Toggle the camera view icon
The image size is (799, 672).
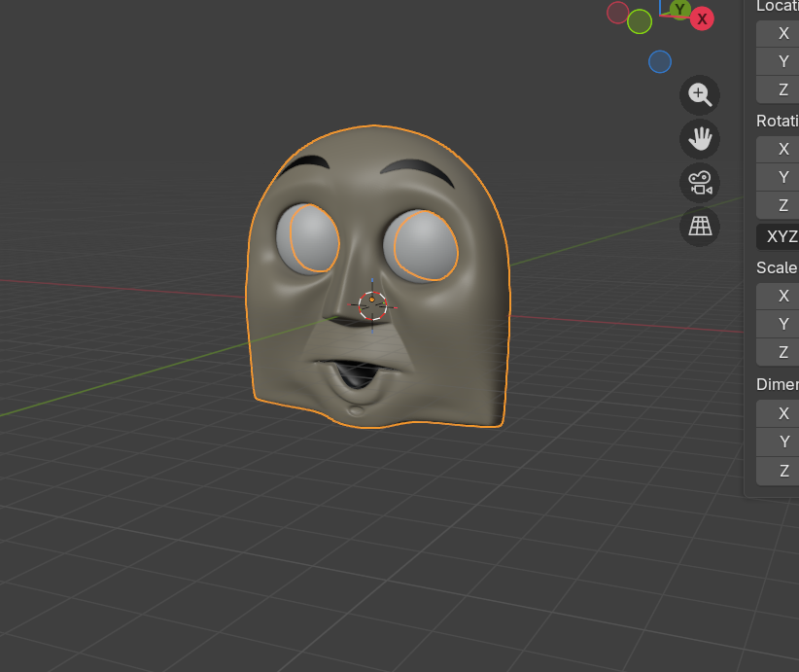700,183
